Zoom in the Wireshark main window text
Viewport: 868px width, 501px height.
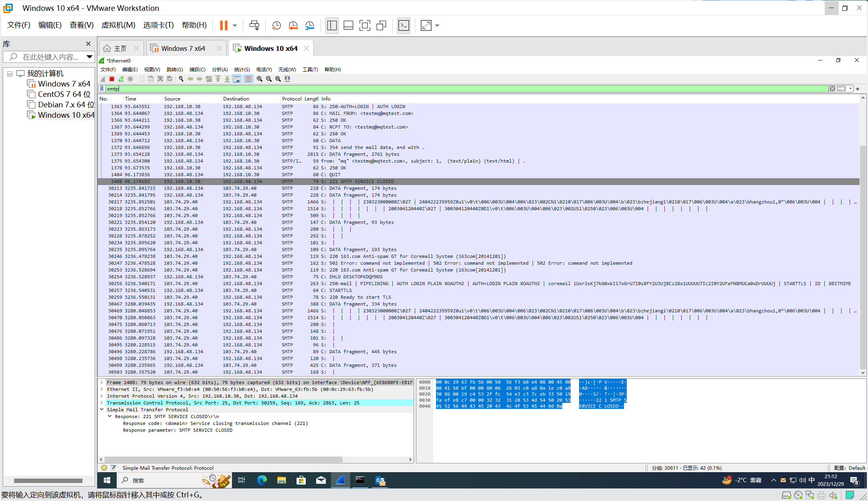tap(260, 79)
